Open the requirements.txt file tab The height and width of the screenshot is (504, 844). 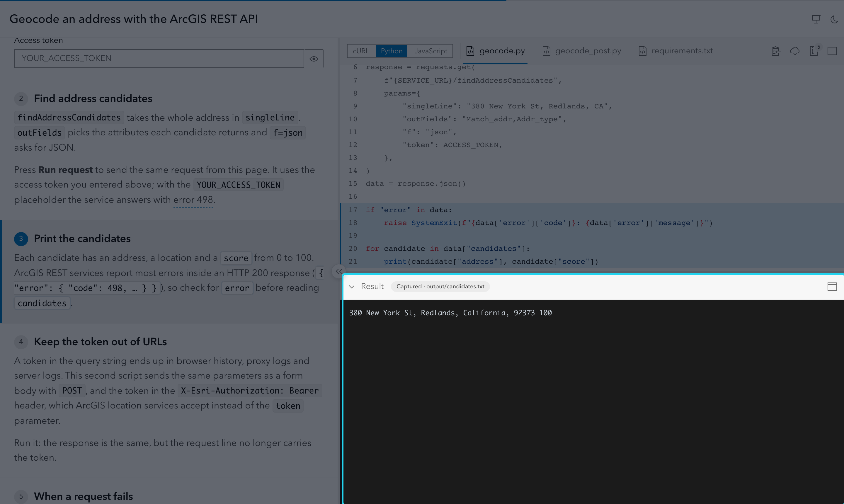[x=676, y=51]
